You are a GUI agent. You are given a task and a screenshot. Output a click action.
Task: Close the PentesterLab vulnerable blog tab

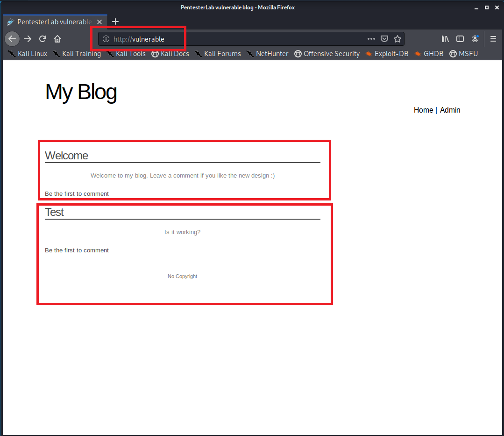[99, 22]
